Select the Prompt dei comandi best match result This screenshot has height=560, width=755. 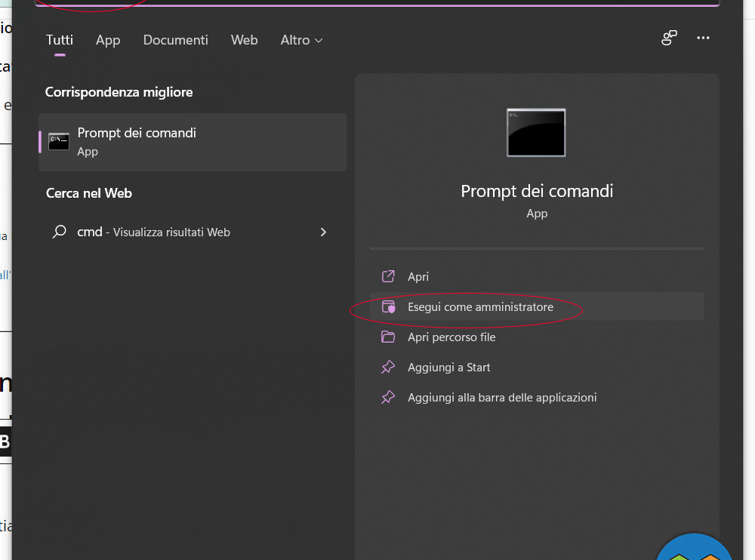[193, 142]
